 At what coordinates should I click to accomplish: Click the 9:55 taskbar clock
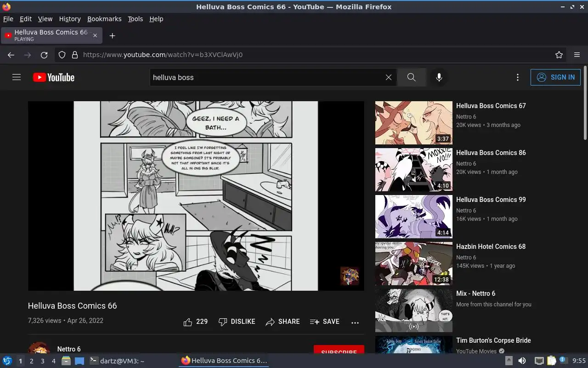579,361
